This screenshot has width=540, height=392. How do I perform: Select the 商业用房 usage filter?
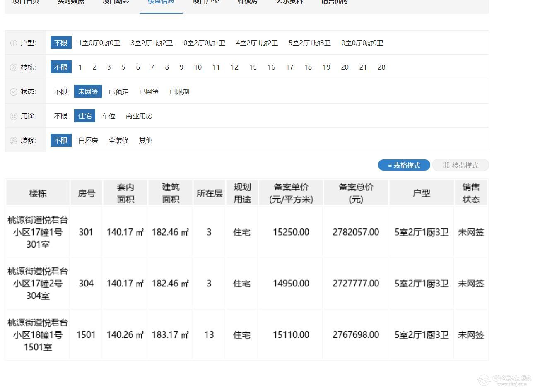[139, 116]
